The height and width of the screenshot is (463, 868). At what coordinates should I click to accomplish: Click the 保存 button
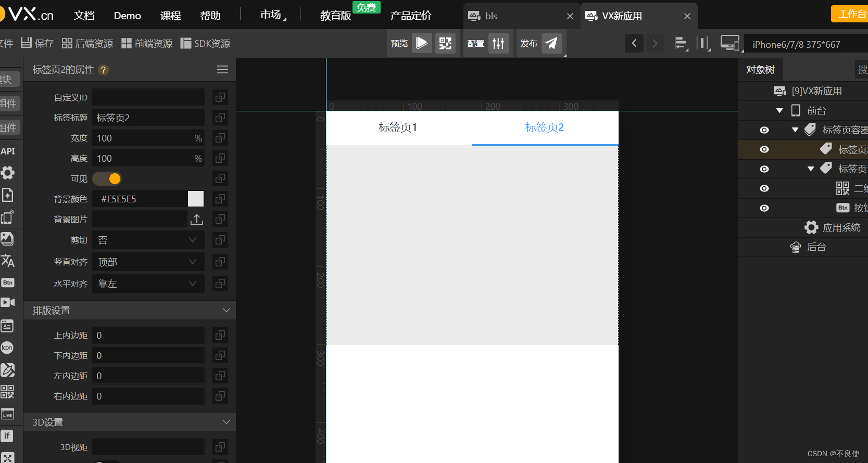37,43
